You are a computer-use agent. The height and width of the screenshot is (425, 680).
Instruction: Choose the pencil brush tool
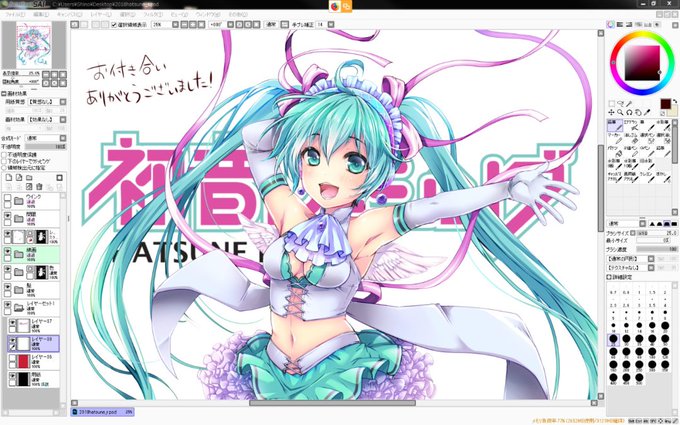(615, 125)
